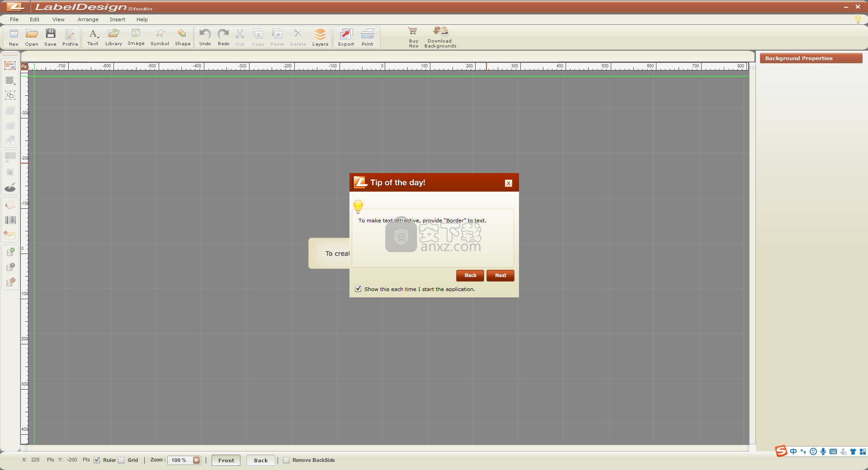Enable the Grid checkbox
868x470 pixels.
pos(121,460)
